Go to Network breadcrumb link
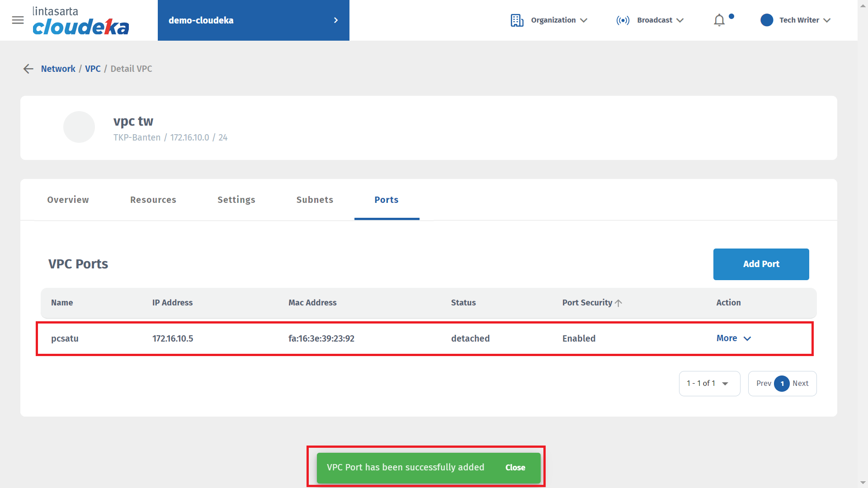 coord(58,69)
